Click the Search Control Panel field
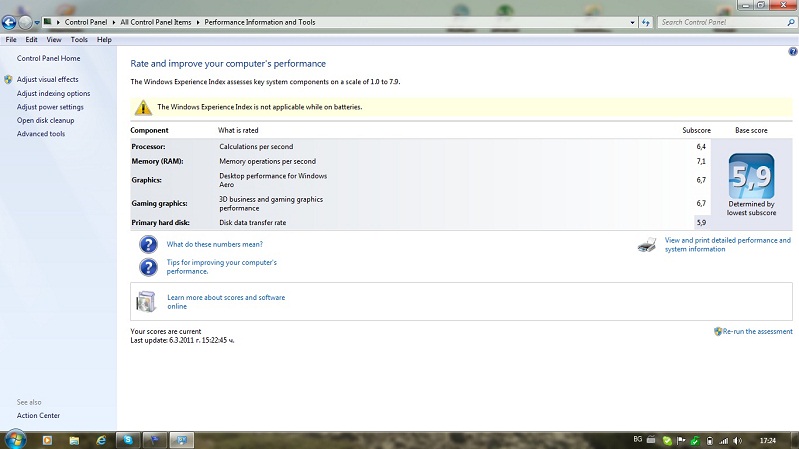Screen dimensions: 799x449 pos(720,22)
